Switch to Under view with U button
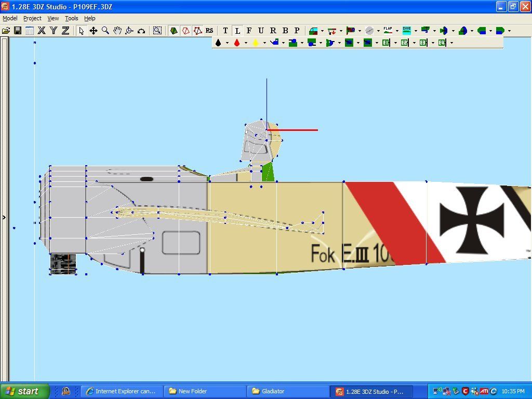Image resolution: width=532 pixels, height=399 pixels. 261,31
